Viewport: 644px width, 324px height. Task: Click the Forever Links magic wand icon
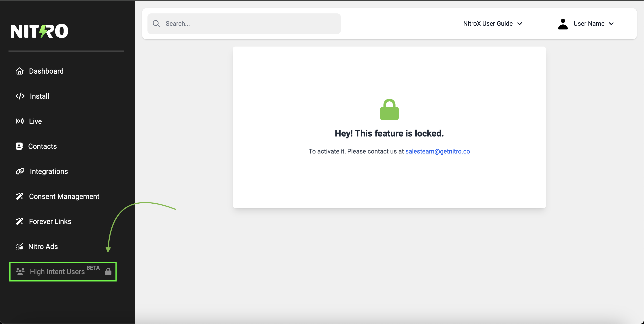pyautogui.click(x=19, y=221)
